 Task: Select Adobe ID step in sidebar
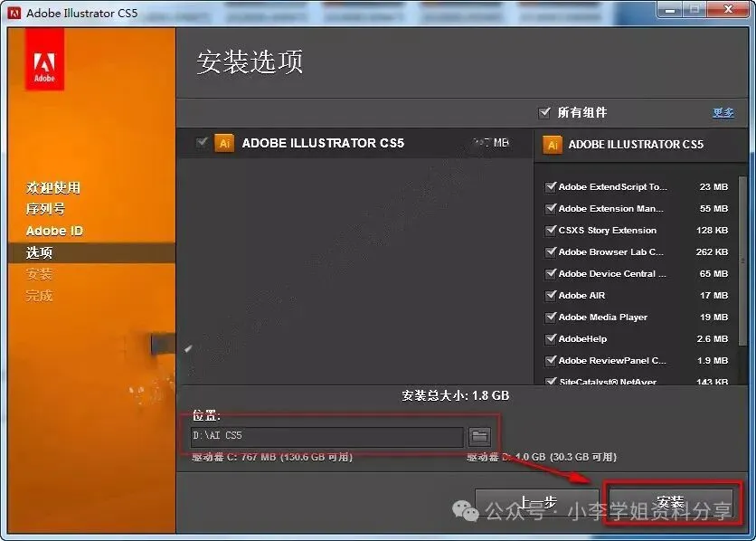[54, 231]
